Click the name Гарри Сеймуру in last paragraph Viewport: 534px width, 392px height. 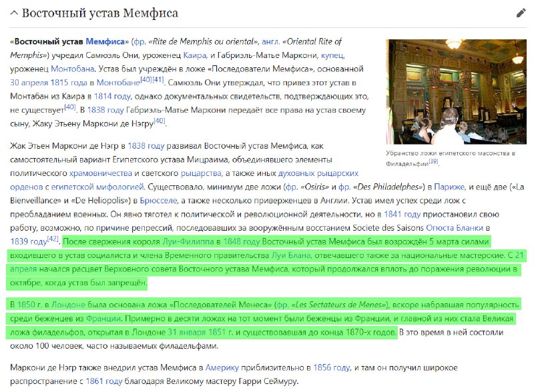268,381
